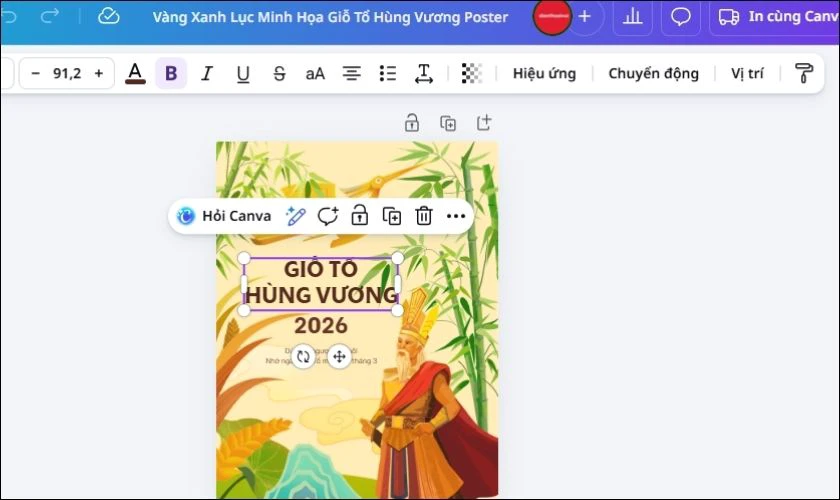Screen dimensions: 840x500
Task: Select the copy style paint roller
Action: (x=803, y=73)
